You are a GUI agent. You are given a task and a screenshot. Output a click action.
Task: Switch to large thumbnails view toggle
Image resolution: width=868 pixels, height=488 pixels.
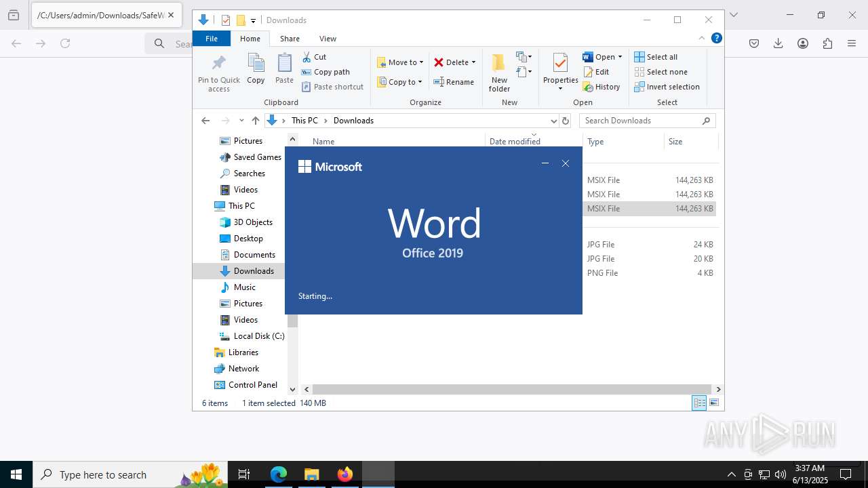(x=713, y=403)
